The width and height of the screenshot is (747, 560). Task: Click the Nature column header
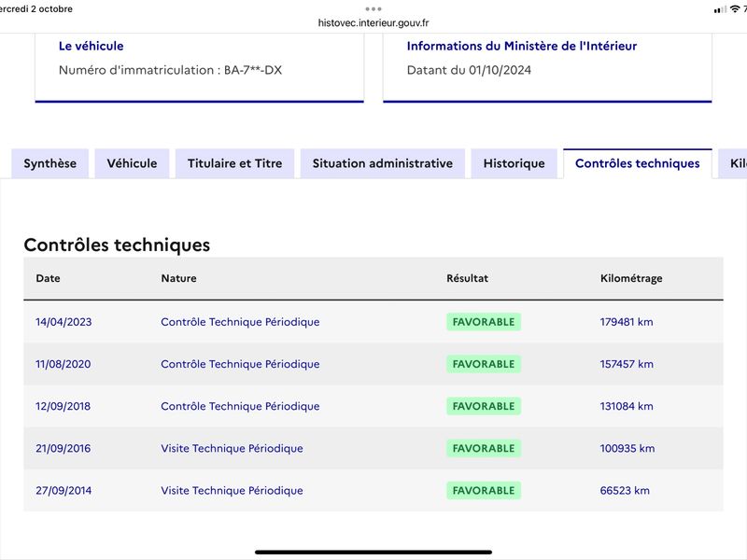(x=178, y=278)
